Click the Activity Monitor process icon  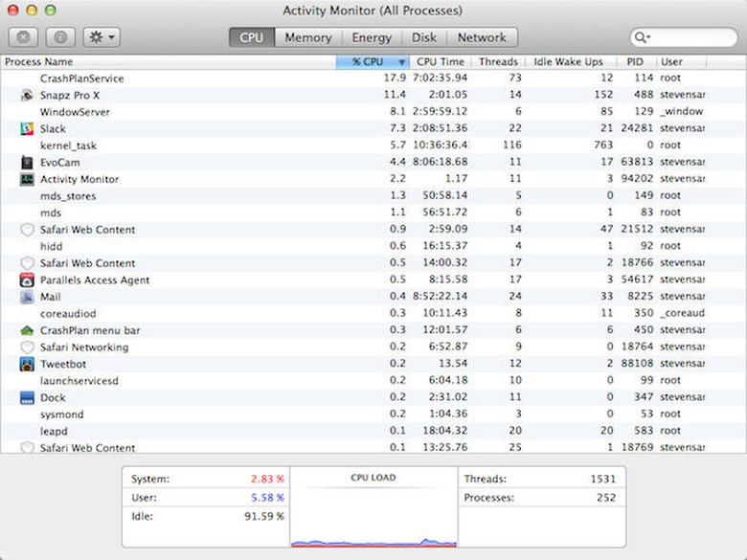click(27, 179)
